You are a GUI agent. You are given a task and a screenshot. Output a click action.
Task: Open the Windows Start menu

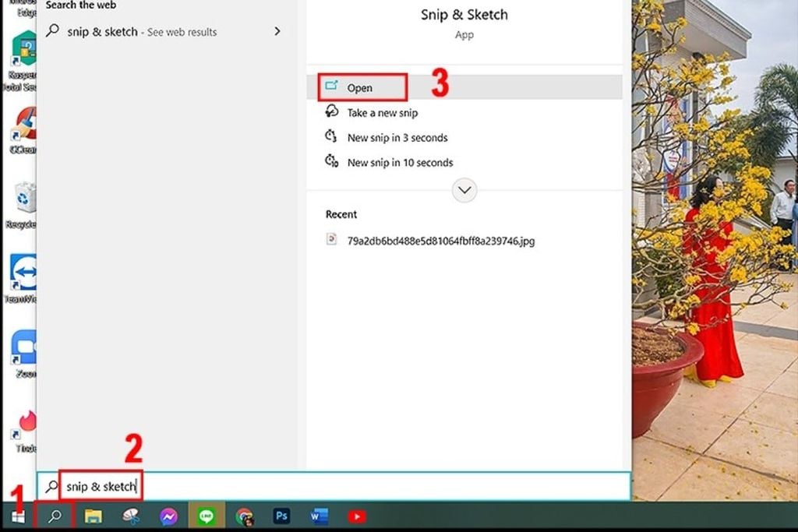coord(19,516)
